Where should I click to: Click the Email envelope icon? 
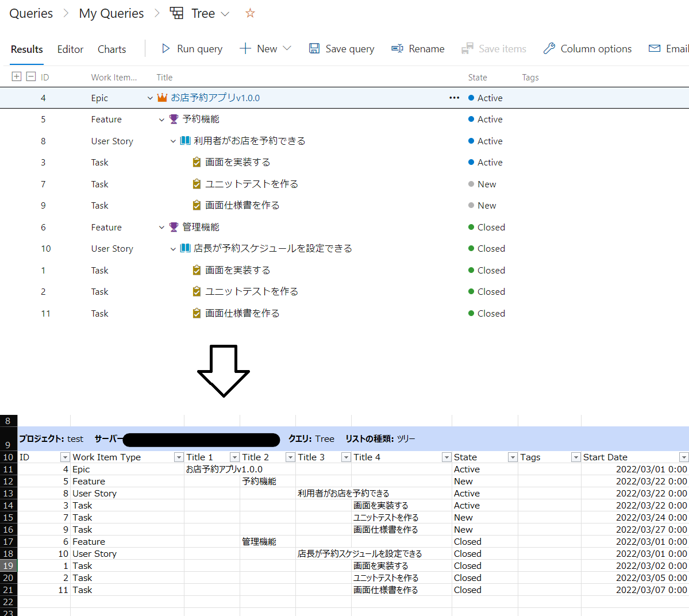(655, 49)
